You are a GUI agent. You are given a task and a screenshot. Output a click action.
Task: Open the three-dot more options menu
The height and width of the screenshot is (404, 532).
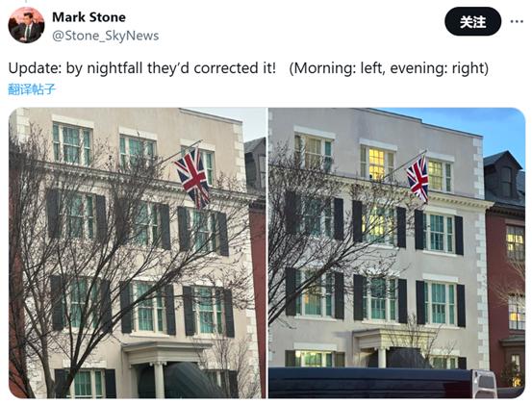tap(517, 21)
